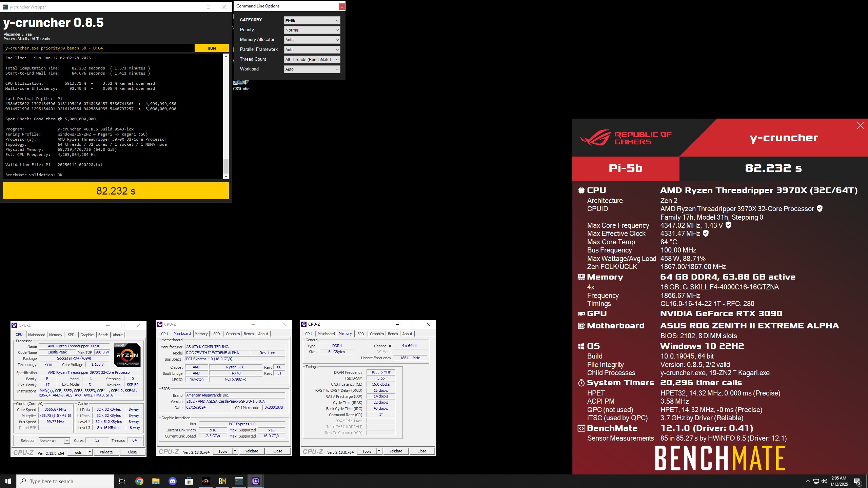This screenshot has width=868, height=488.
Task: Open the CATEGORY dropdown showing Pi-5b
Action: (x=312, y=20)
